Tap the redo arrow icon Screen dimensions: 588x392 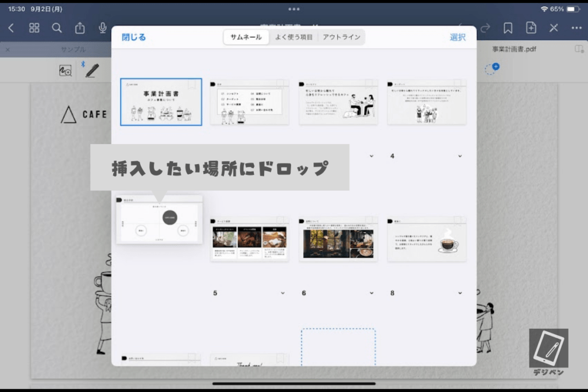click(485, 28)
